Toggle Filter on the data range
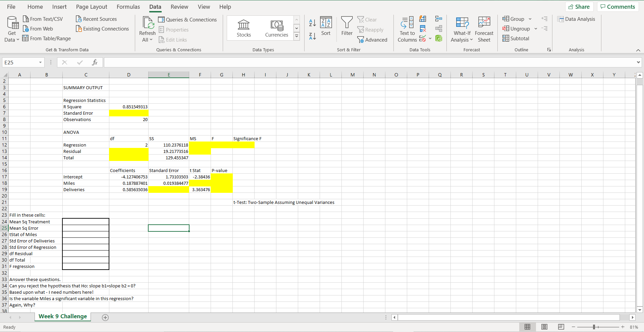This screenshot has height=332, width=644. (x=346, y=26)
